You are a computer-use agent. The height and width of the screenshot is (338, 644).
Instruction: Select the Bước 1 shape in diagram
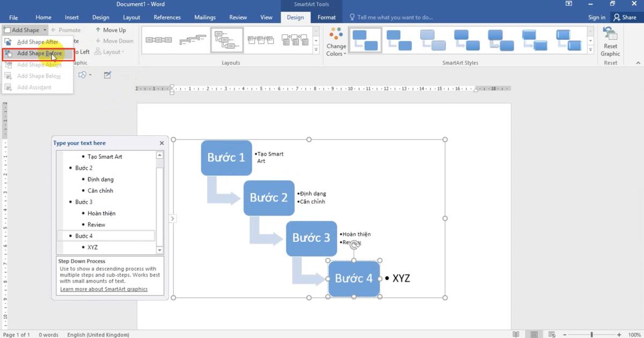coord(226,158)
